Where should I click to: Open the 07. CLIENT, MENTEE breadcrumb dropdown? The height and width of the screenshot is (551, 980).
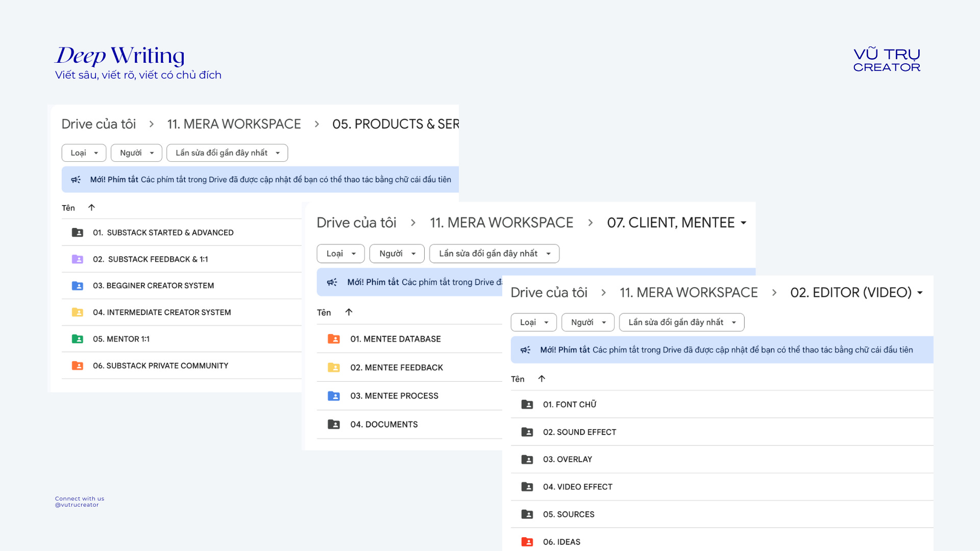click(744, 223)
